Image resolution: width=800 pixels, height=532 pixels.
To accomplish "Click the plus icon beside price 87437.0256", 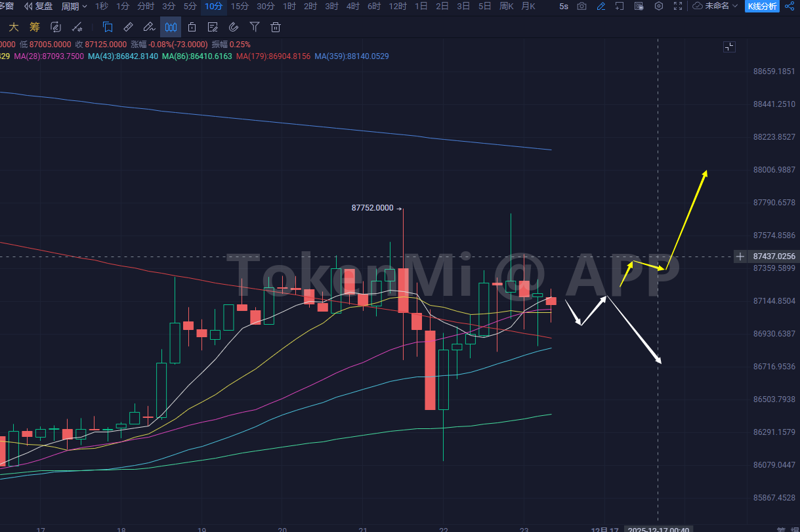I will 740,256.
